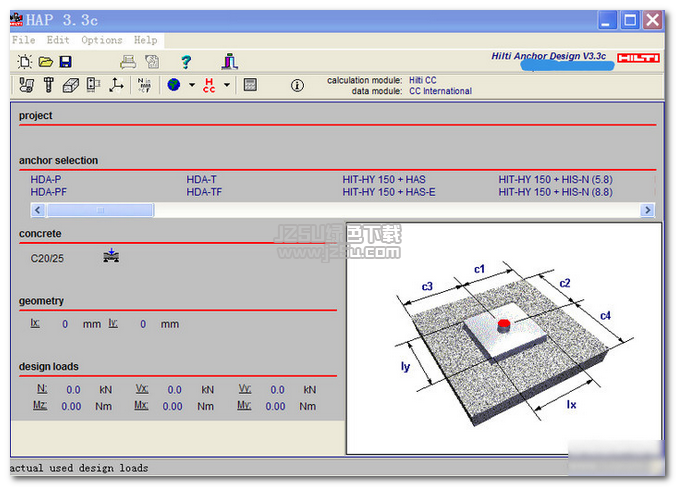
Task: Open the print preview icon
Action: click(152, 62)
